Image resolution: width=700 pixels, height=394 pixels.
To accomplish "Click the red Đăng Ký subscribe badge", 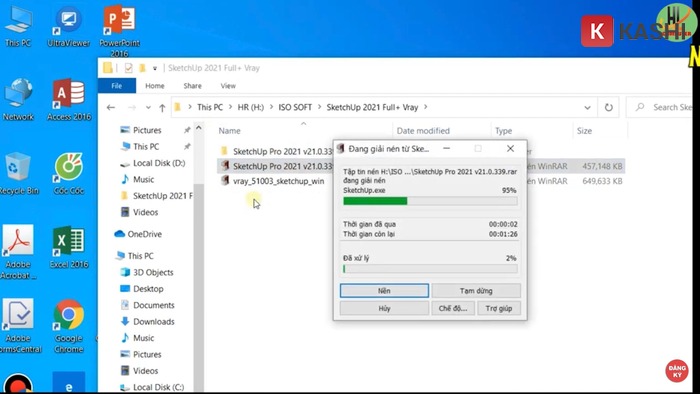I will pyautogui.click(x=677, y=371).
